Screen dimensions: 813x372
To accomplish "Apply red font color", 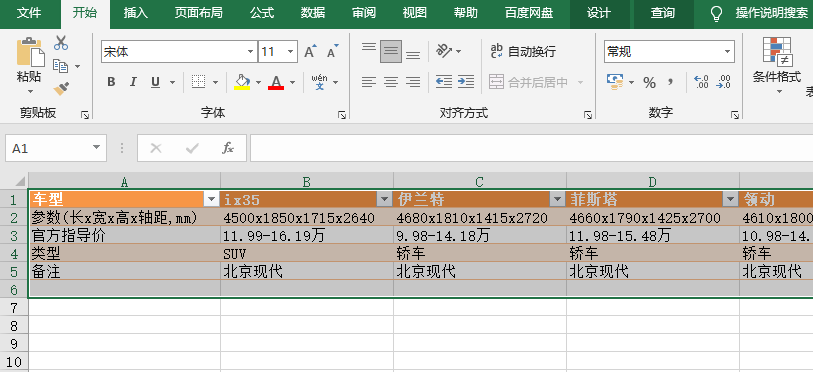I will (x=276, y=82).
